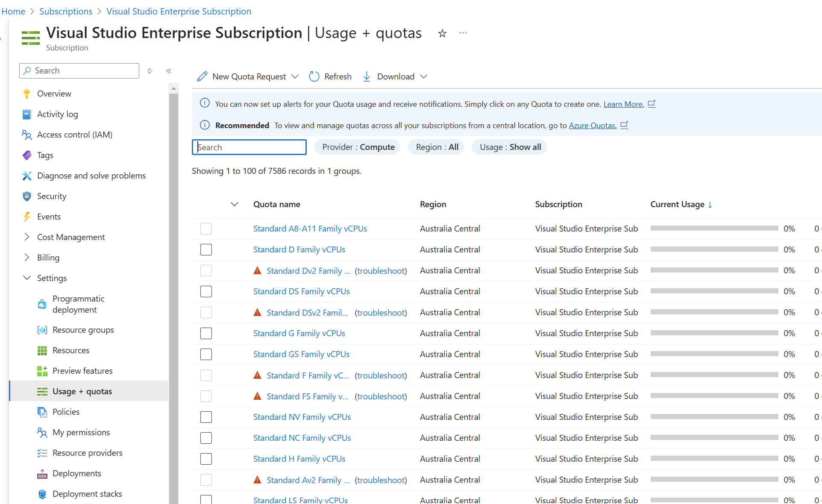Image resolution: width=822 pixels, height=504 pixels.
Task: Click the Events lightning bolt icon
Action: coord(26,217)
